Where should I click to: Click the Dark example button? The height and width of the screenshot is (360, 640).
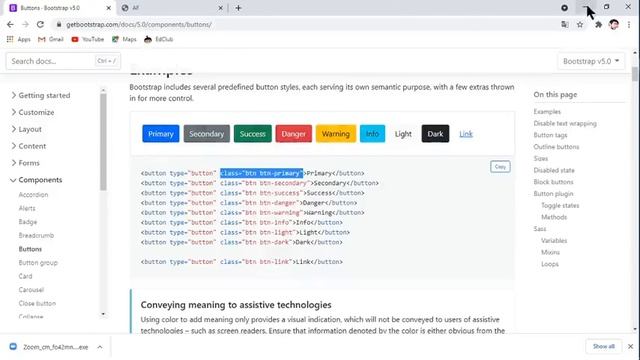pos(435,134)
